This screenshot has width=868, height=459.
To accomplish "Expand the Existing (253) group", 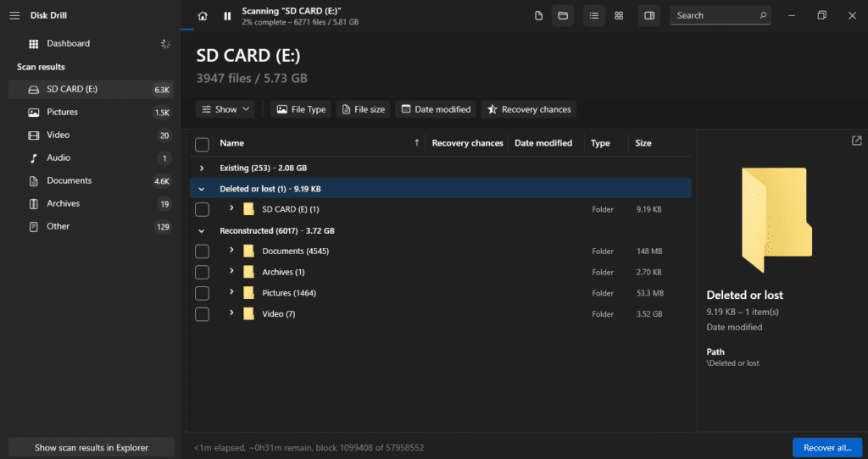I will click(202, 169).
